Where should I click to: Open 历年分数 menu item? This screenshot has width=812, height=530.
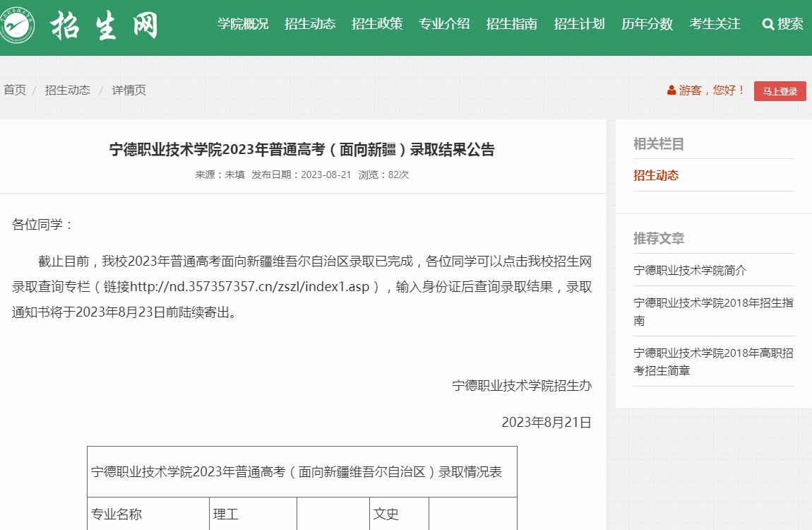coord(647,24)
